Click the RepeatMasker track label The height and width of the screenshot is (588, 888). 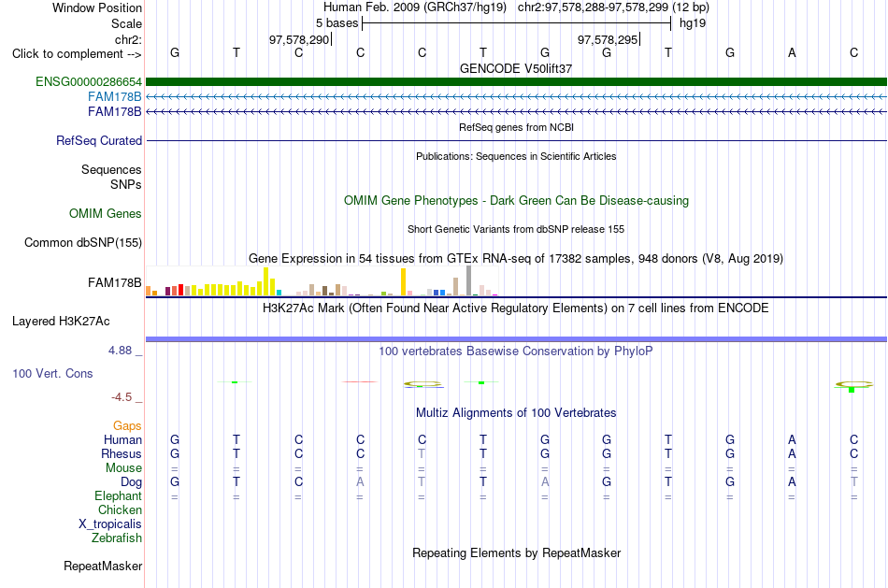pos(103,566)
